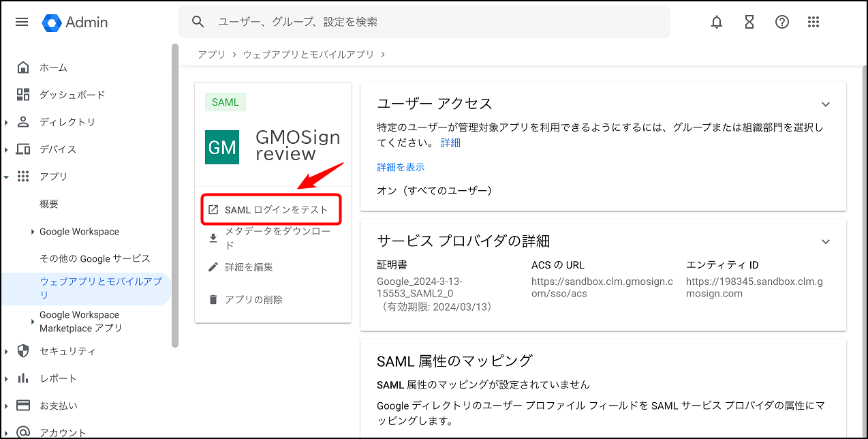Click the notifications bell icon
The height and width of the screenshot is (439, 868).
coord(717,22)
